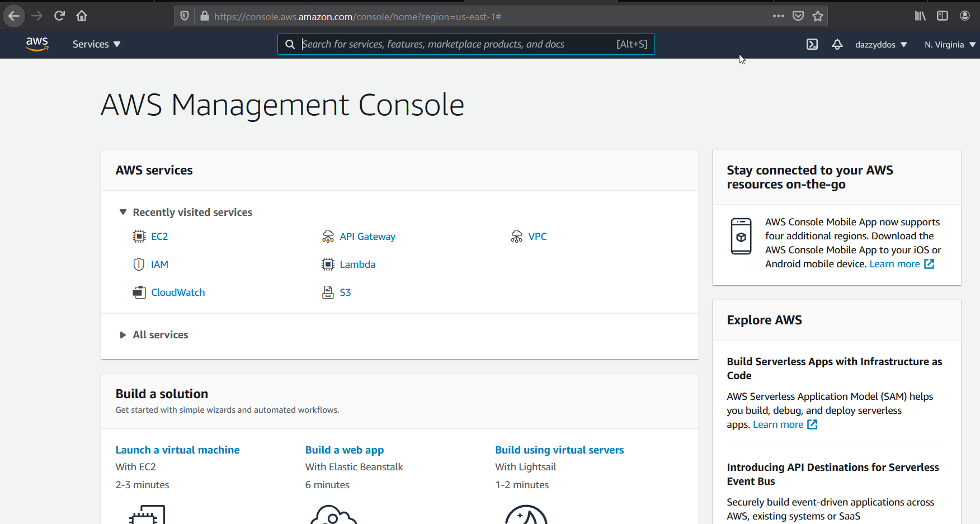980x524 pixels.
Task: Click the external link icon after SAM Learn more
Action: pyautogui.click(x=813, y=424)
